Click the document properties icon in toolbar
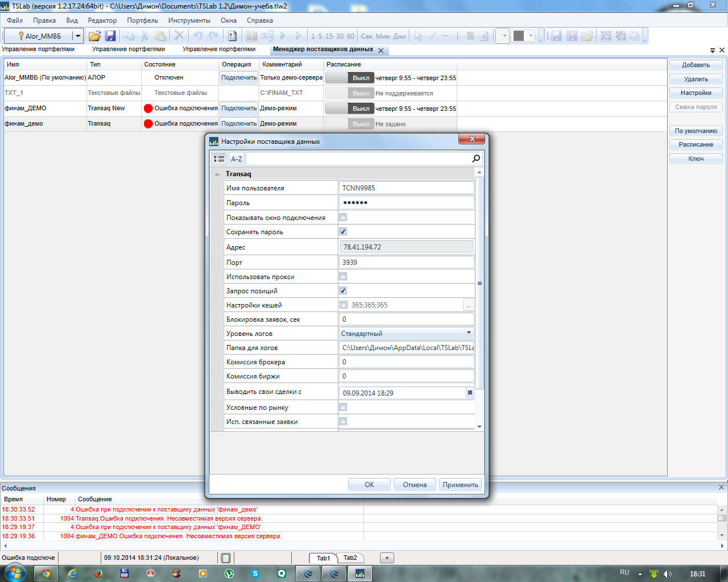The width and height of the screenshot is (728, 582). pos(232,36)
